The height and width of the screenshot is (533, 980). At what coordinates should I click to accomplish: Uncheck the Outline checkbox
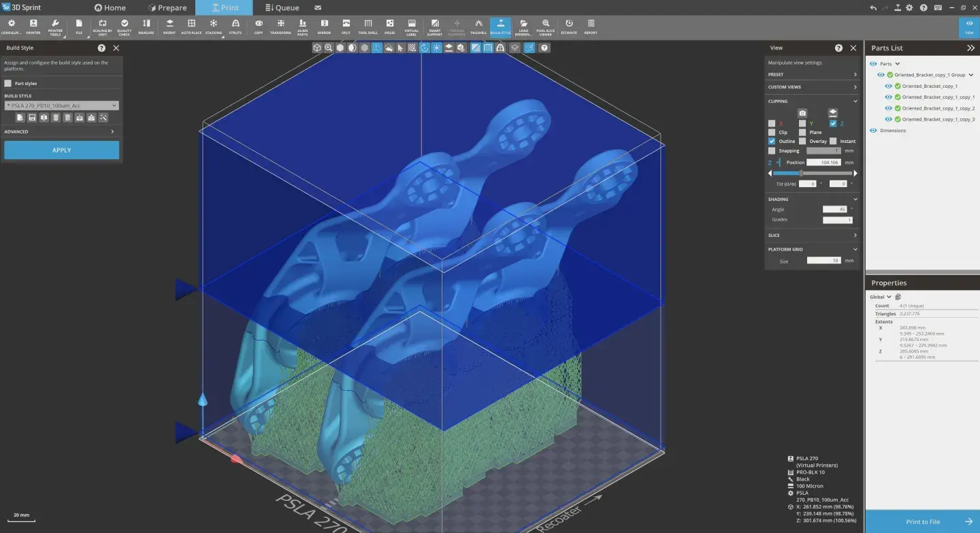(772, 141)
